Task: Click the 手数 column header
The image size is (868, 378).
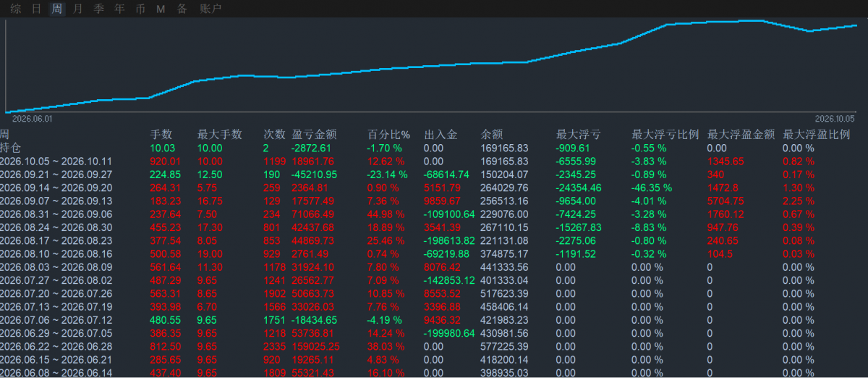Action: pos(161,135)
